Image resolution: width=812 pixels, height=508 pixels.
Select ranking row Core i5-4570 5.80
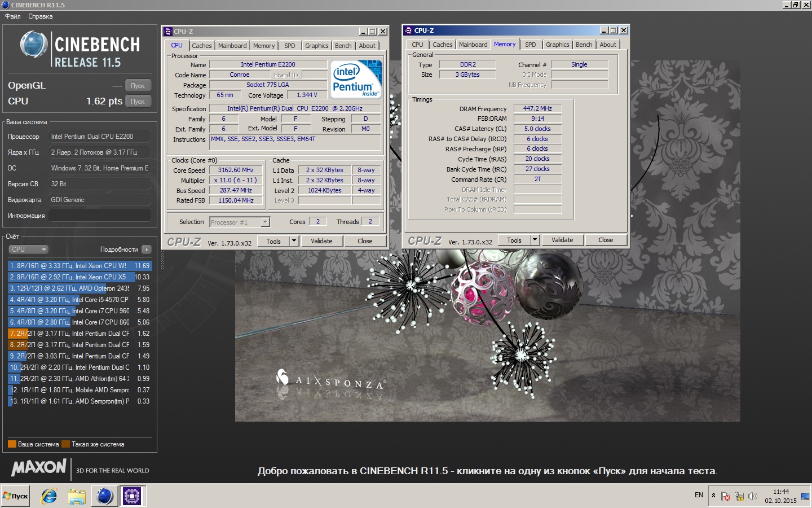point(80,300)
